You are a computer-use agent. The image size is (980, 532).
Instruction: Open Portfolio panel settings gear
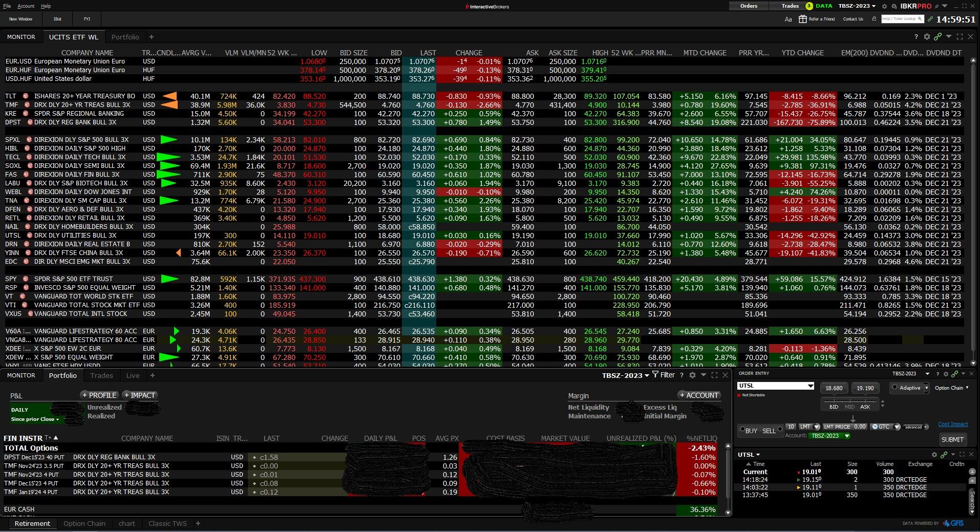click(x=692, y=375)
